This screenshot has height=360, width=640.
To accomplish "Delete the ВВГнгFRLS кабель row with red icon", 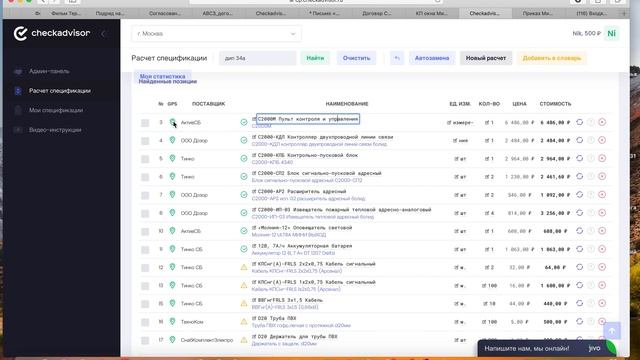I will pos(602,303).
